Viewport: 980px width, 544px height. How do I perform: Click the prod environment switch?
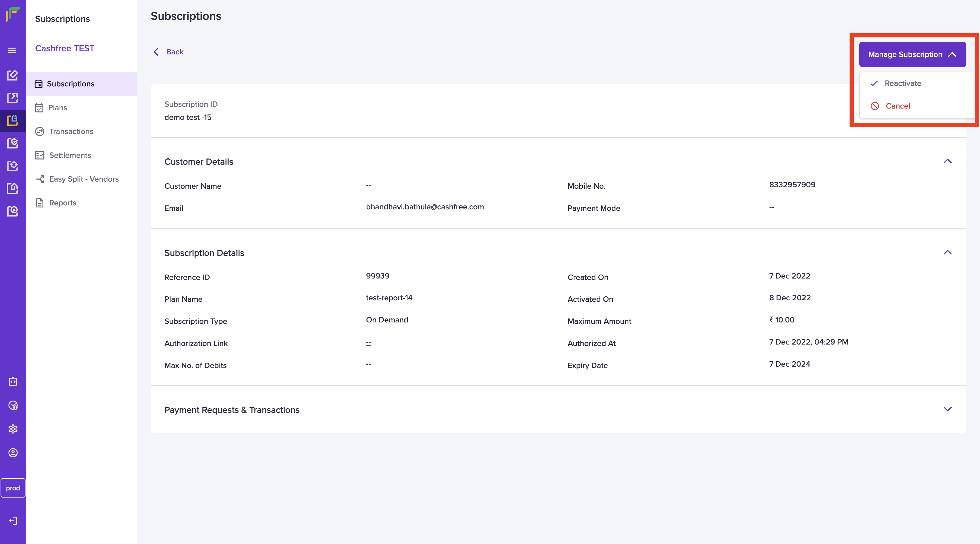[x=13, y=488]
